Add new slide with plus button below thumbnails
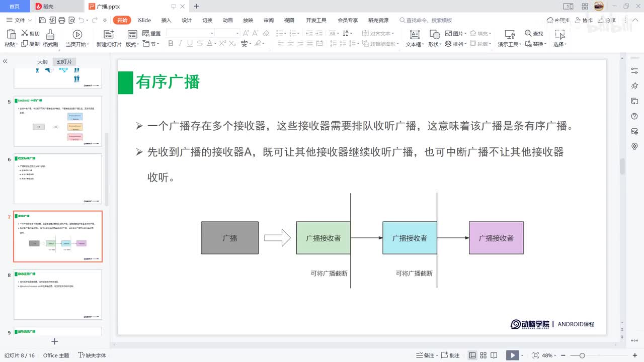Image resolution: width=644 pixels, height=362 pixels. [55, 341]
